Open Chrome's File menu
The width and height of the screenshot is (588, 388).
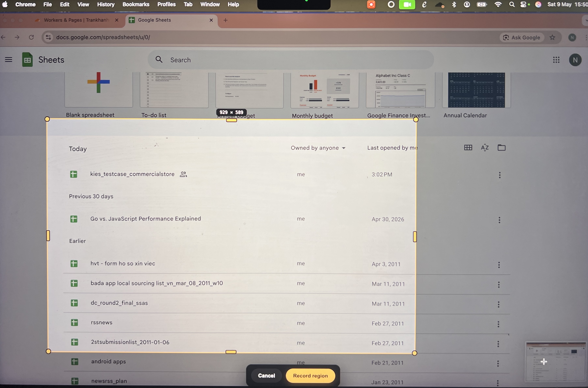pyautogui.click(x=47, y=4)
